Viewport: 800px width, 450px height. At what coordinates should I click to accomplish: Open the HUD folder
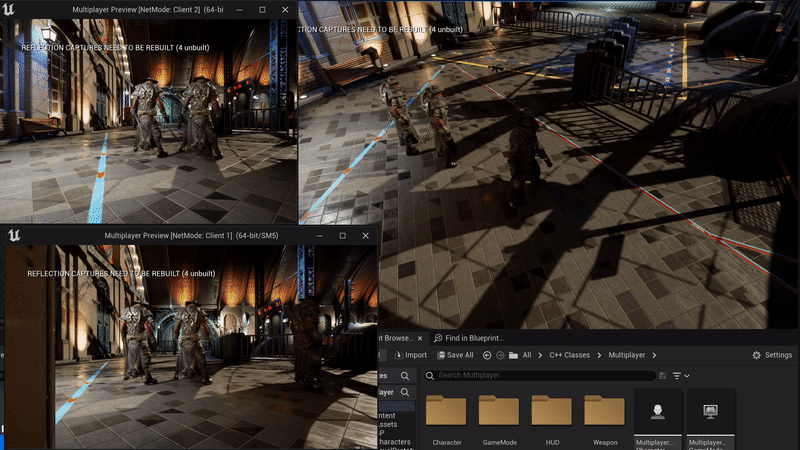click(x=552, y=419)
